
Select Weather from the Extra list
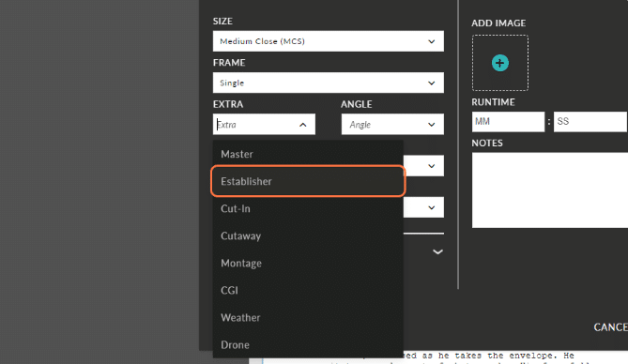coord(308,317)
